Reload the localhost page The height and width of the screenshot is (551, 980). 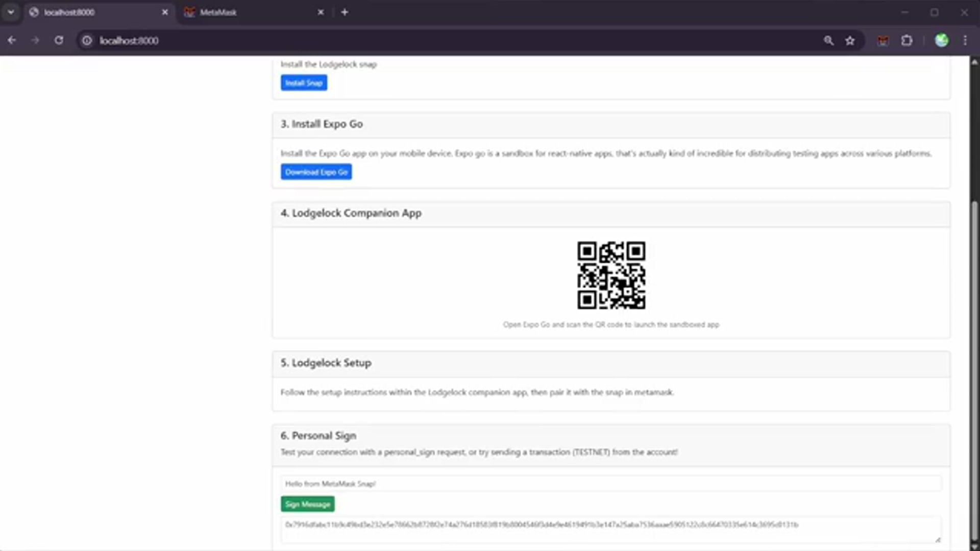coord(59,40)
